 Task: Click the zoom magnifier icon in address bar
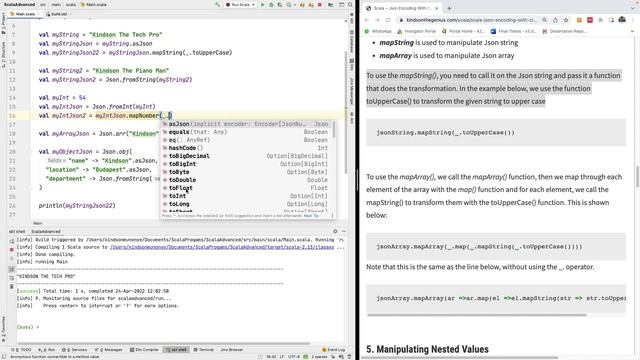coord(544,20)
